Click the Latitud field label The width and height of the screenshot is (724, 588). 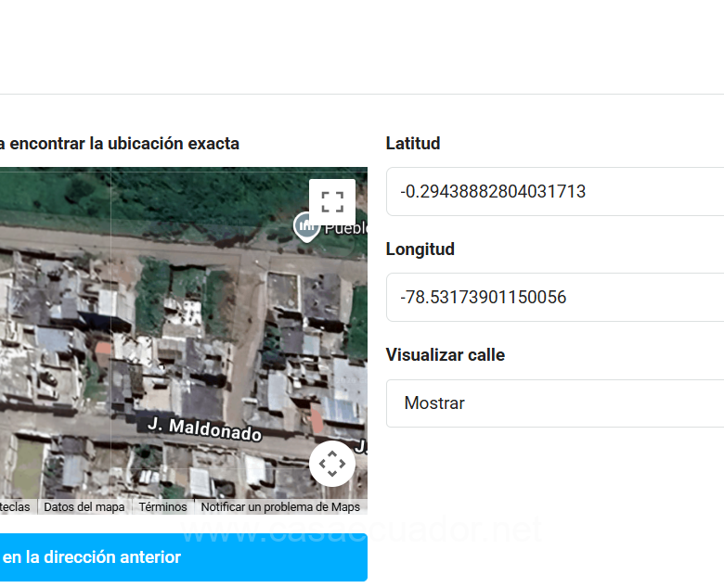(413, 144)
